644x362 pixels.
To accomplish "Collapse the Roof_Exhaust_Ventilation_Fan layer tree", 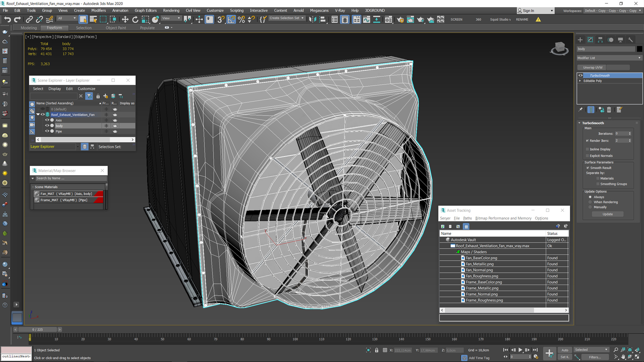I will click(38, 115).
